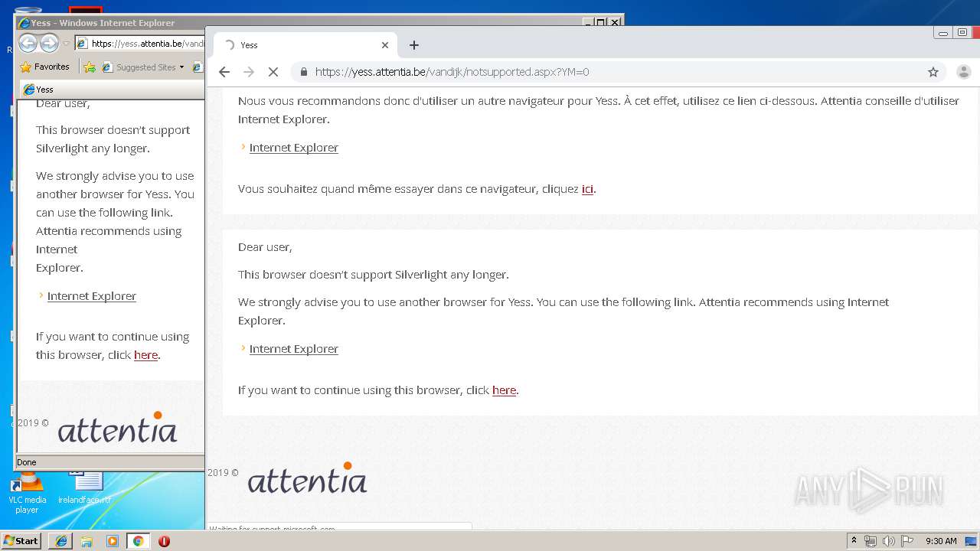Screen dimensions: 980x551
Task: Switch to Chrome from the taskbar
Action: [x=139, y=541]
